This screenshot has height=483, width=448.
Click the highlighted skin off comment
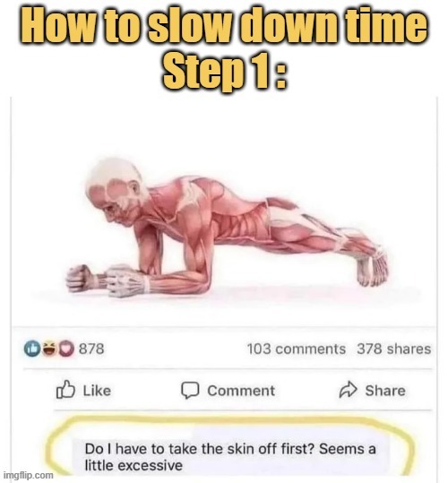click(x=230, y=457)
